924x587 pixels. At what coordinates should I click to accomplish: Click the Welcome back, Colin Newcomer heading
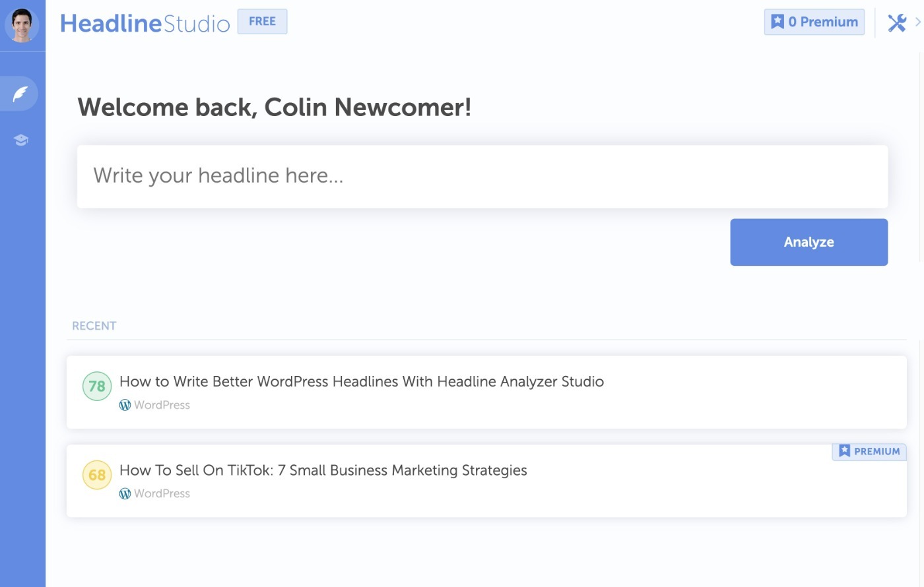point(274,107)
